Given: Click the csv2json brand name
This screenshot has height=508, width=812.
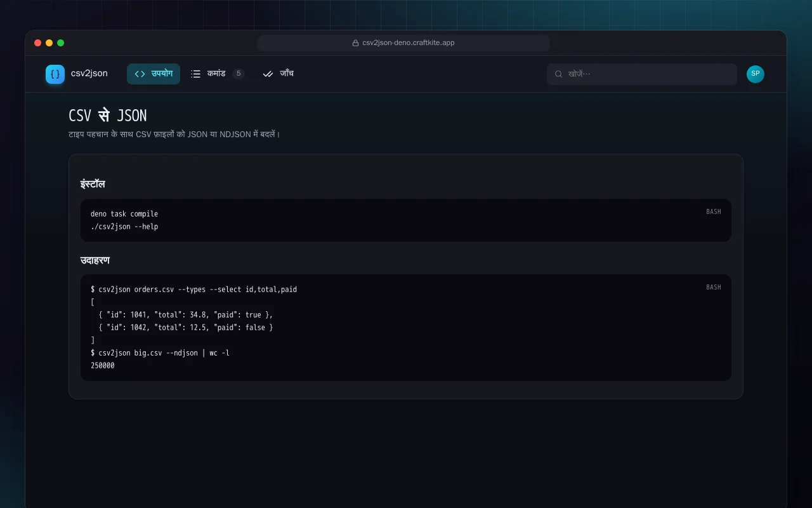Looking at the screenshot, I should 89,74.
